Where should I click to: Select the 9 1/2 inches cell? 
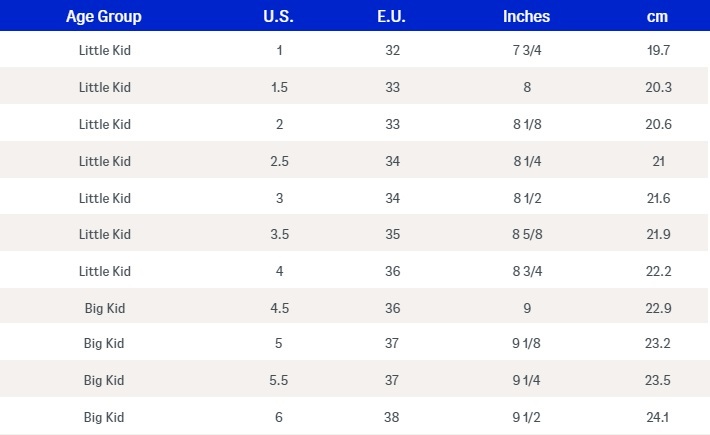tap(526, 416)
